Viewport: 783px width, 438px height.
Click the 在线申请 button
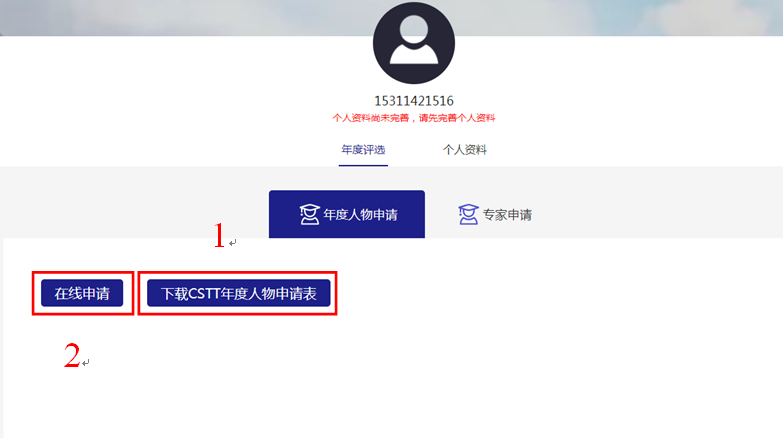tap(82, 293)
